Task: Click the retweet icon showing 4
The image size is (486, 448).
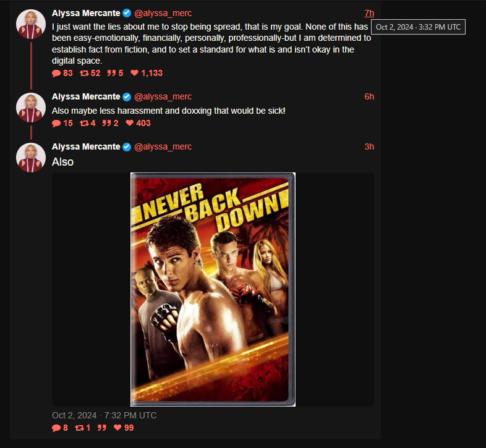Action: point(84,124)
